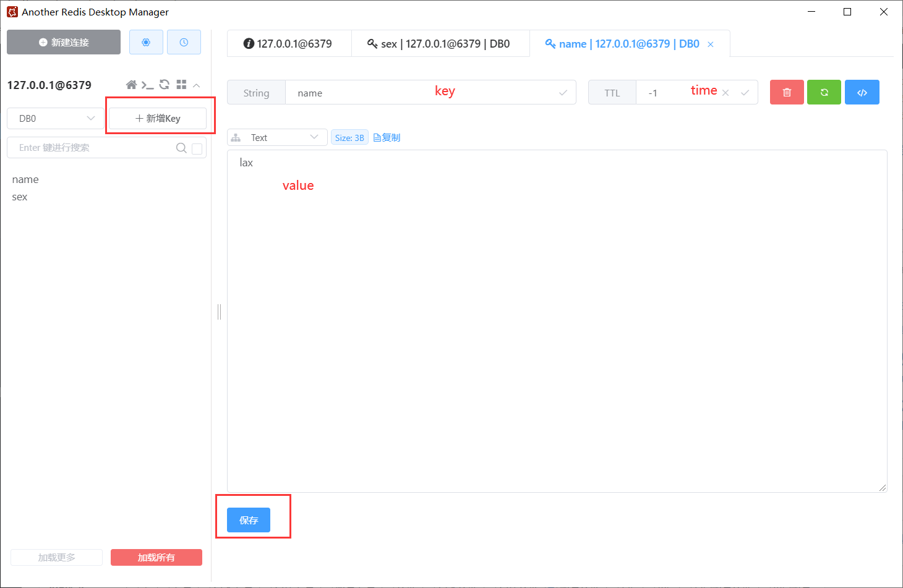Switch to the sex key tab
903x588 pixels.
440,44
